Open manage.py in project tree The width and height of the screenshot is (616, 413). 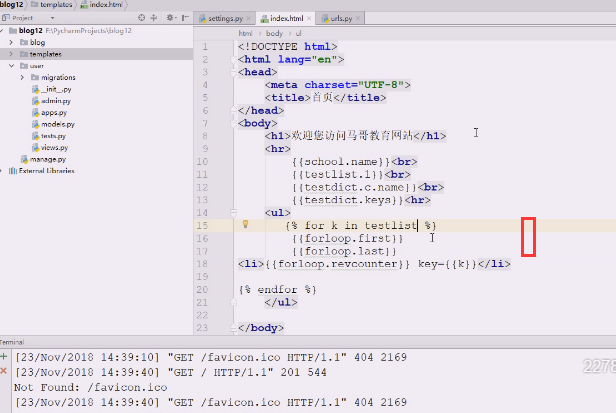pos(44,159)
